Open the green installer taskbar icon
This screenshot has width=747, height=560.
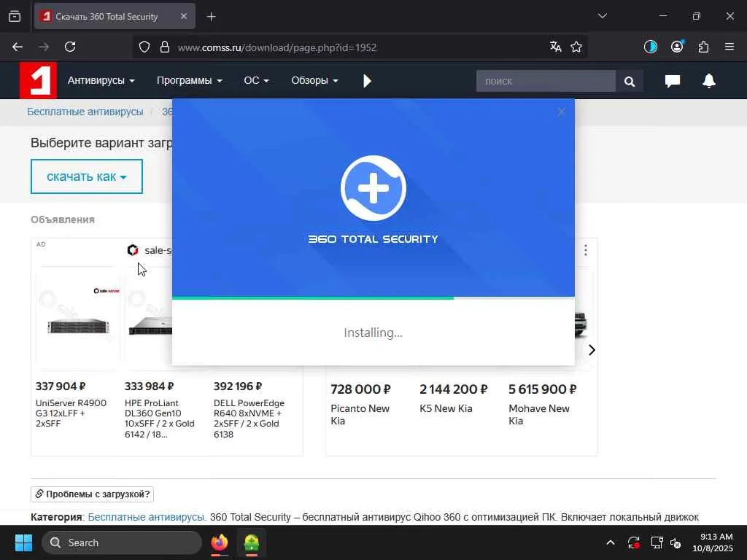252,542
